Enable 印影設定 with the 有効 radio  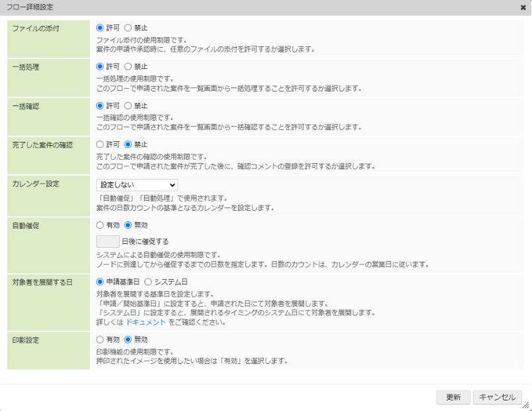click(x=101, y=339)
